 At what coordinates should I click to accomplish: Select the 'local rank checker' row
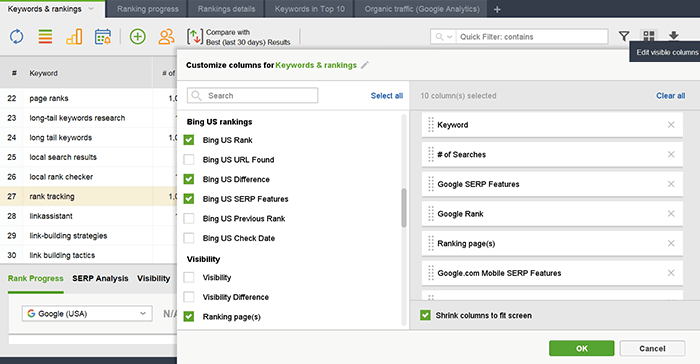point(88,177)
